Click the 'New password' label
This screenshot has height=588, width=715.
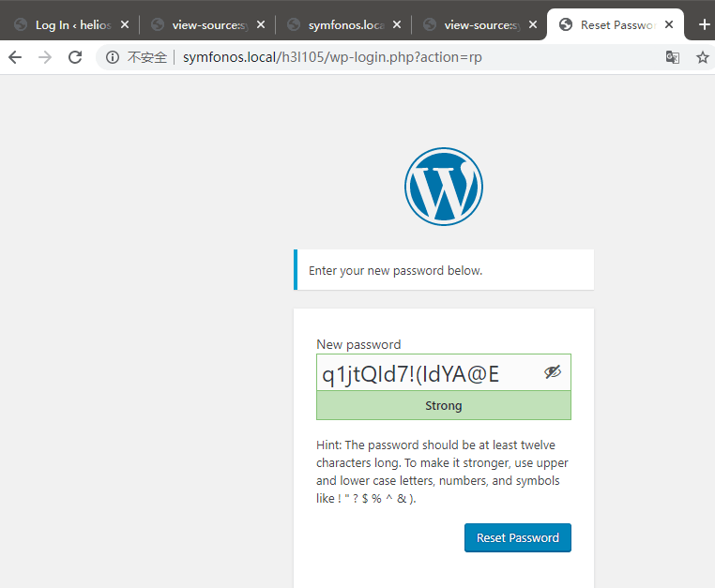coord(358,344)
